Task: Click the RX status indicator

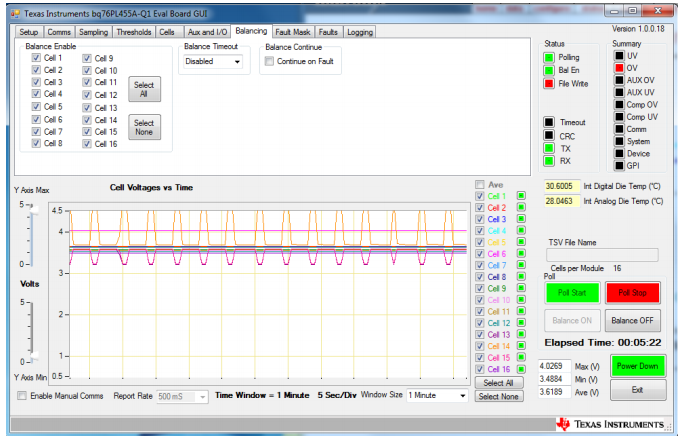Action: click(549, 161)
